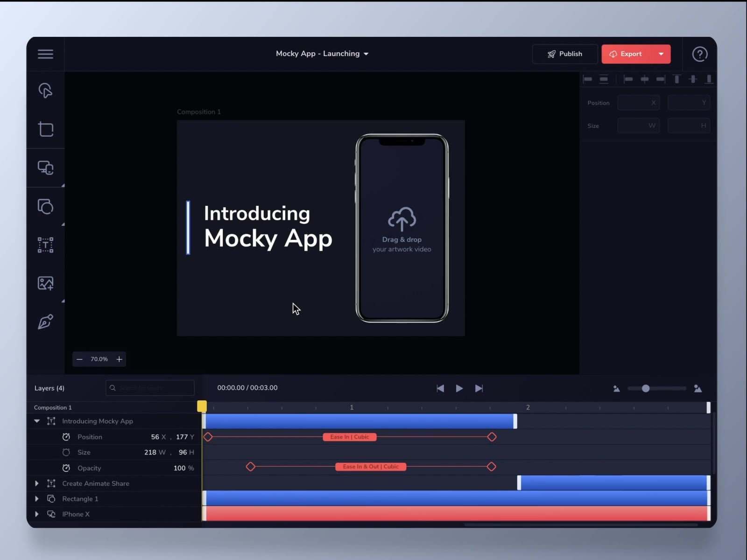Select the shapes tool in sidebar

point(45,206)
